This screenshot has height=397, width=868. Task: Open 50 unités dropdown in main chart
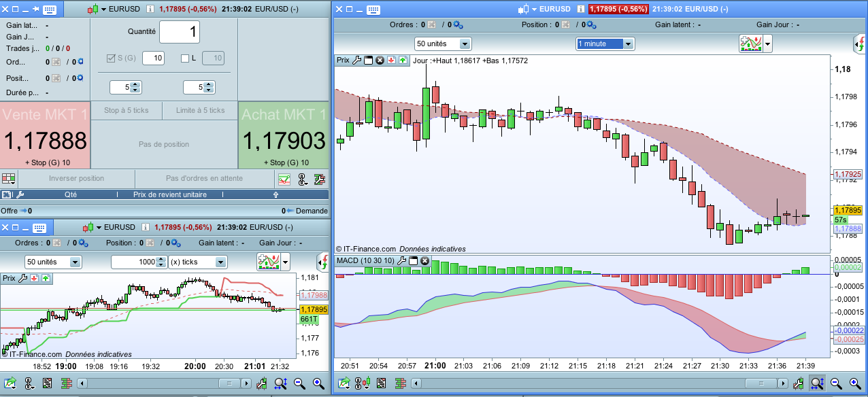(443, 44)
